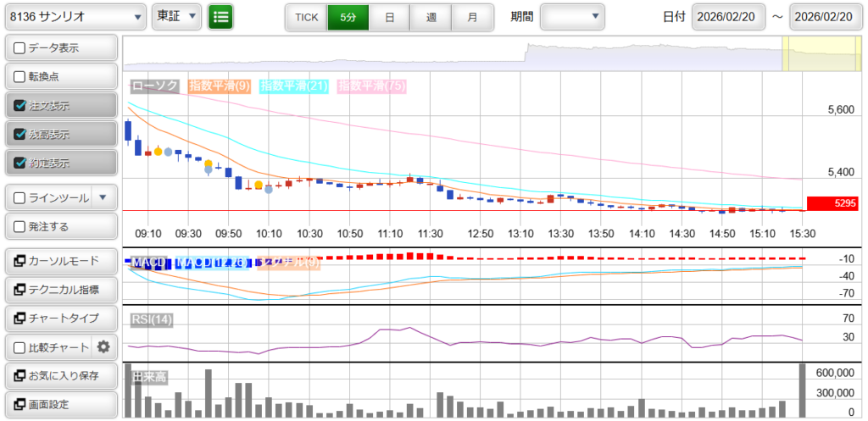This screenshot has height=421, width=868.
Task: Click the ラインツール button
Action: click(49, 198)
